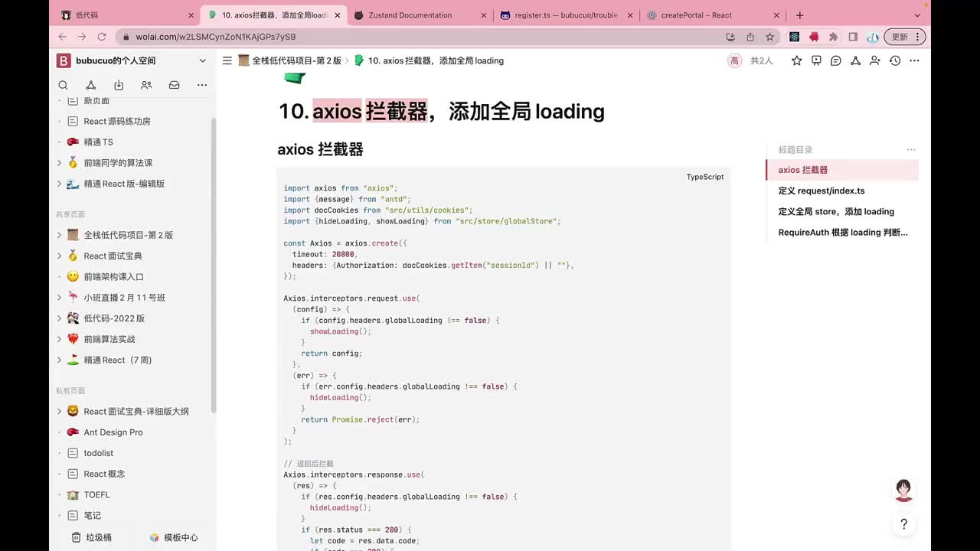
Task: Click the 更新 browser update button
Action: pyautogui.click(x=905, y=37)
